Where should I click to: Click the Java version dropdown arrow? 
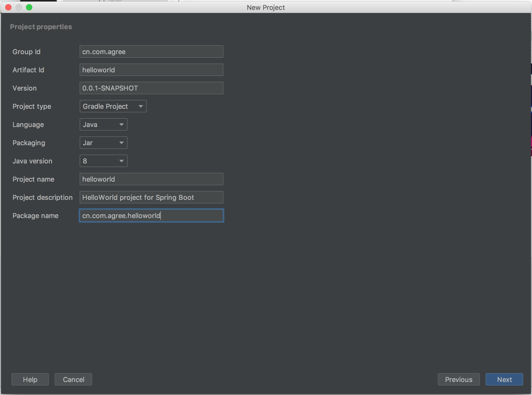click(x=121, y=161)
